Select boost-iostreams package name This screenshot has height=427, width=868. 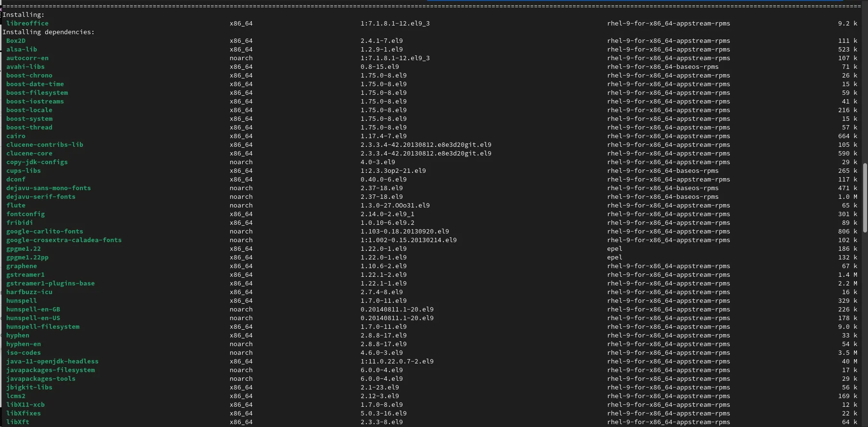pos(35,101)
